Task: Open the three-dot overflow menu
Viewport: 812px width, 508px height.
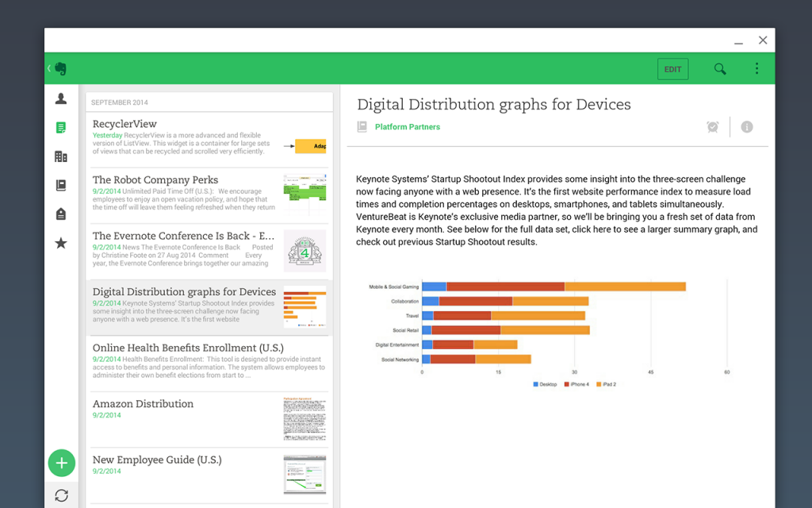Action: 757,69
